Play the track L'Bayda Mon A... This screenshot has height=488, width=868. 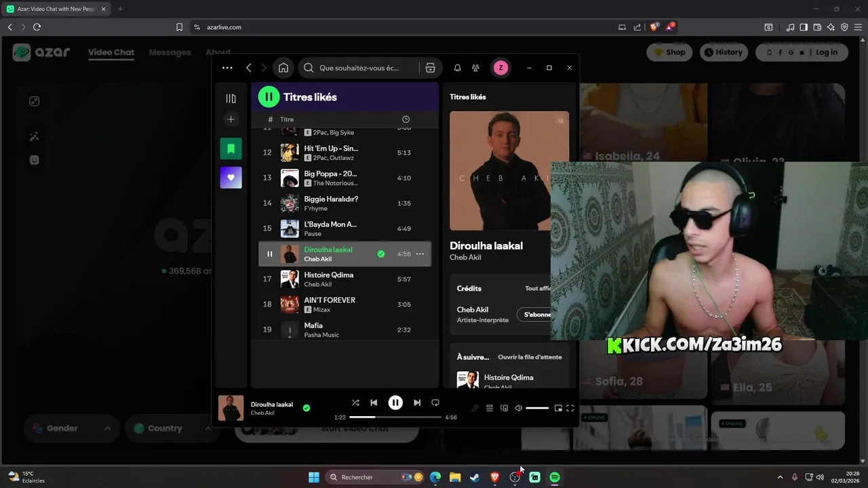point(346,228)
